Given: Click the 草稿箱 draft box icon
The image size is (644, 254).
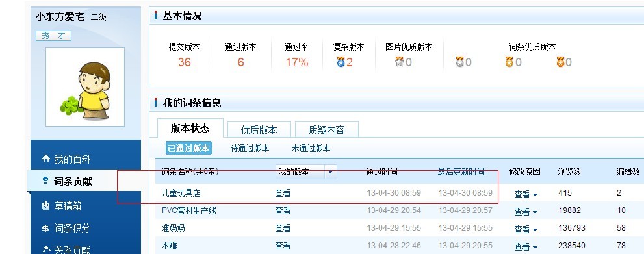Looking at the screenshot, I should (46, 205).
